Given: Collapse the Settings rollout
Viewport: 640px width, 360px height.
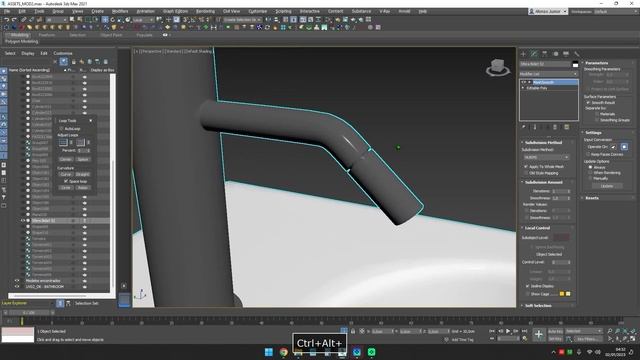Looking at the screenshot, I should (593, 133).
